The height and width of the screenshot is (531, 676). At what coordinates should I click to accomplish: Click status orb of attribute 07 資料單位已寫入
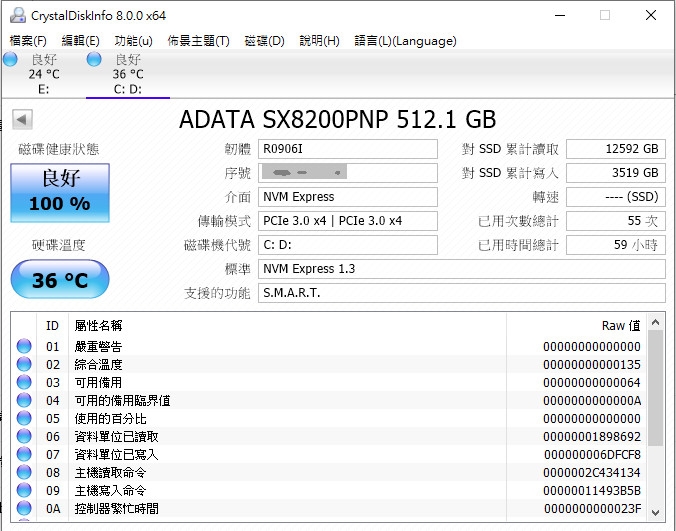[24, 454]
